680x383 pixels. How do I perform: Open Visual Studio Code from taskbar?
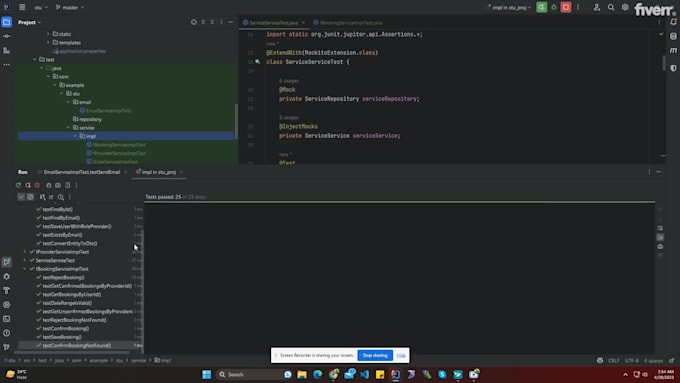pyautogui.click(x=364, y=374)
